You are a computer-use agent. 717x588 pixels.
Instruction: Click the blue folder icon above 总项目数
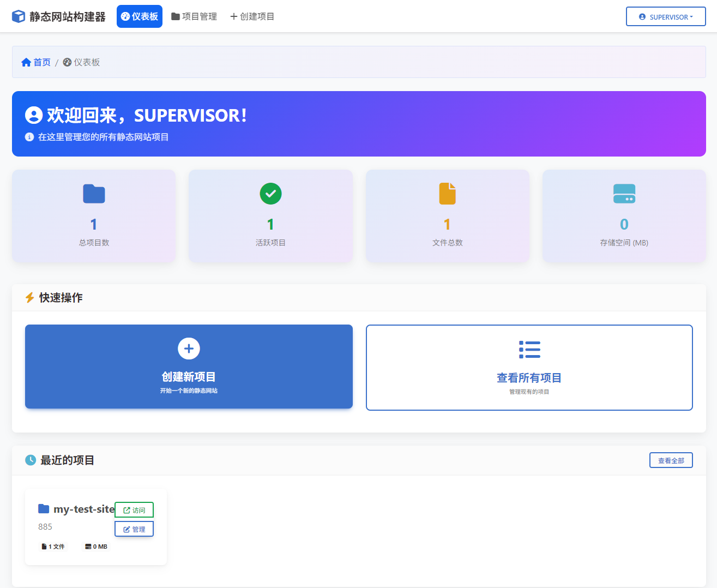tap(94, 194)
